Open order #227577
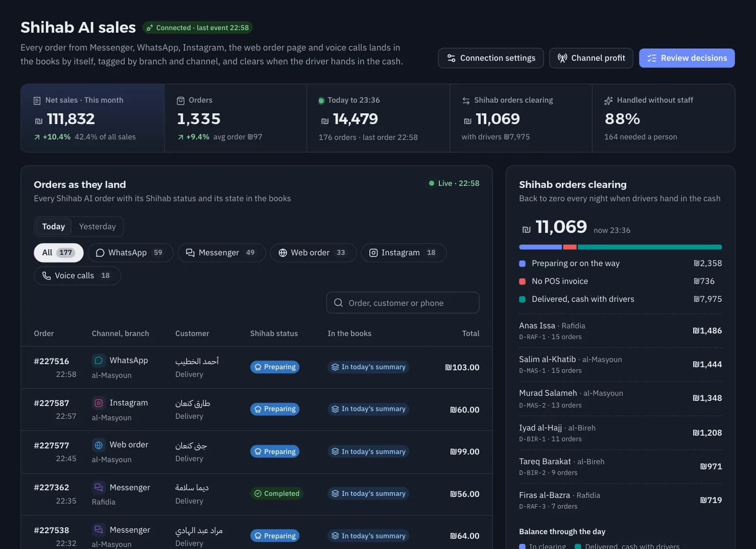 pos(256,452)
